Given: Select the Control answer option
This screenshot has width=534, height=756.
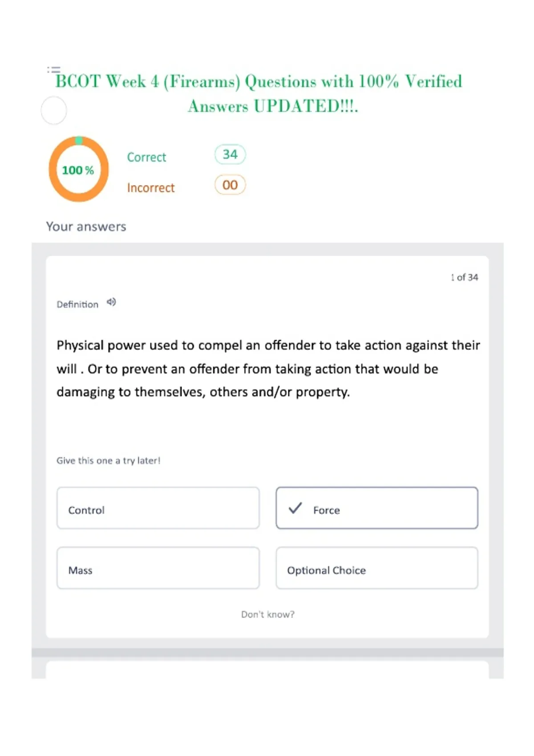Looking at the screenshot, I should [x=158, y=508].
